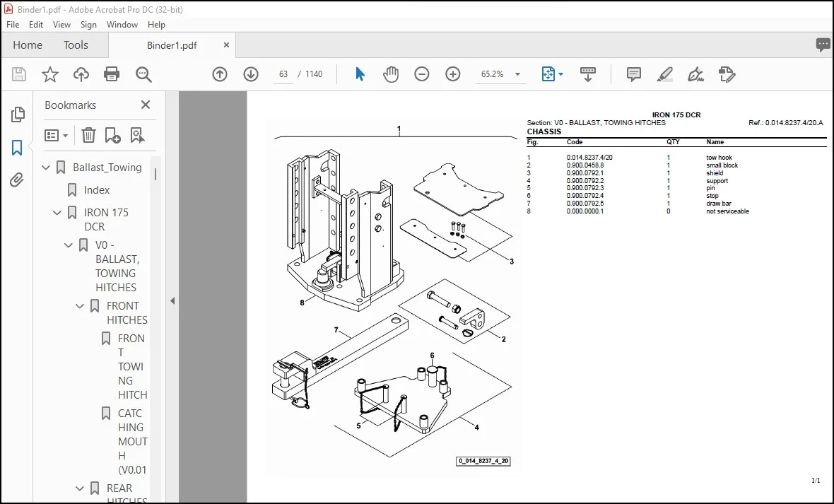This screenshot has width=834, height=504.
Task: Click the Zoom out minus icon
Action: pos(422,74)
